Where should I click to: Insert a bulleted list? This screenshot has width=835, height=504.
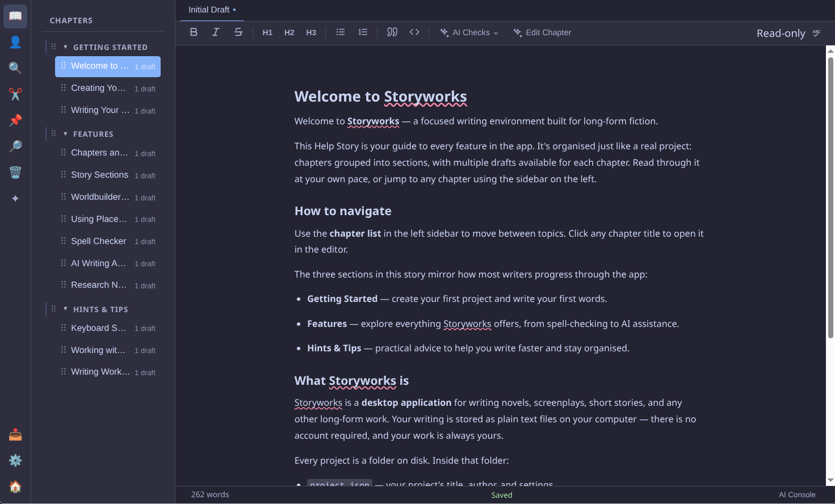tap(341, 32)
